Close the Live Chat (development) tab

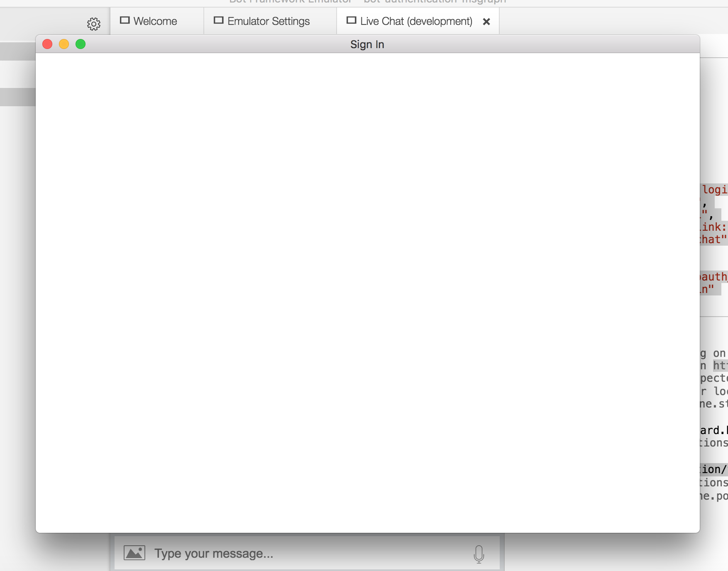tap(486, 22)
